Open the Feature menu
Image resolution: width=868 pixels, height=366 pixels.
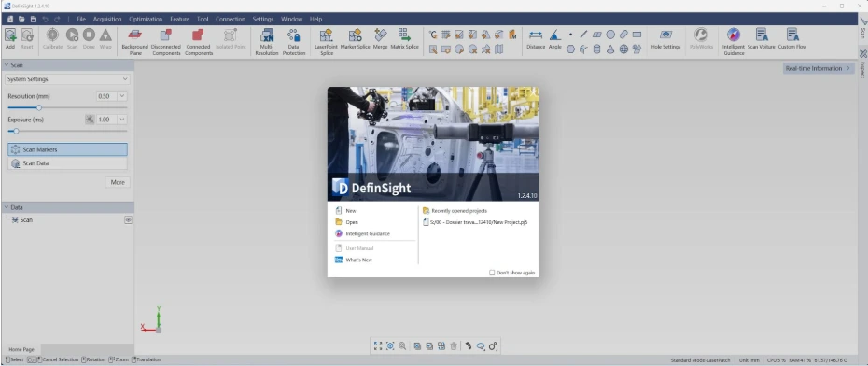pyautogui.click(x=179, y=19)
